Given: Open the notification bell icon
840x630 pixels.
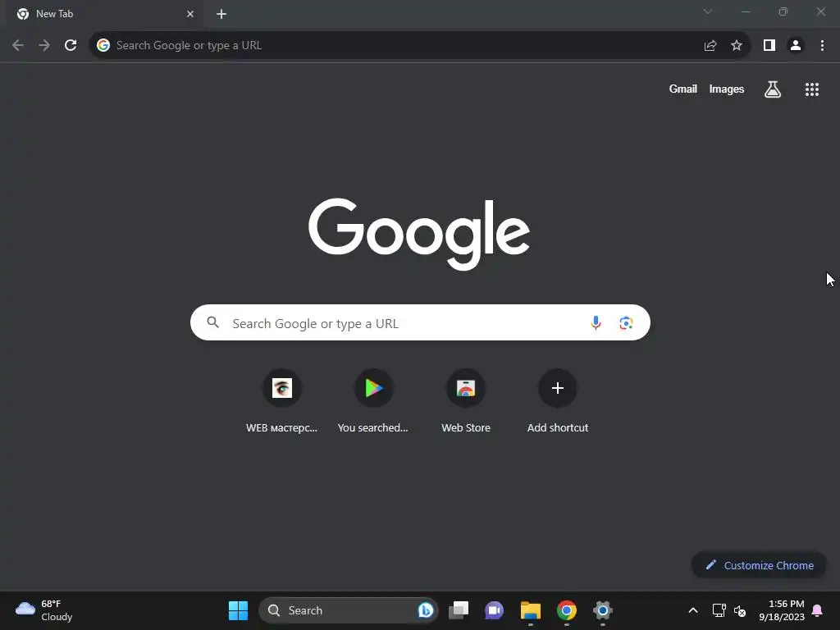Looking at the screenshot, I should point(818,610).
